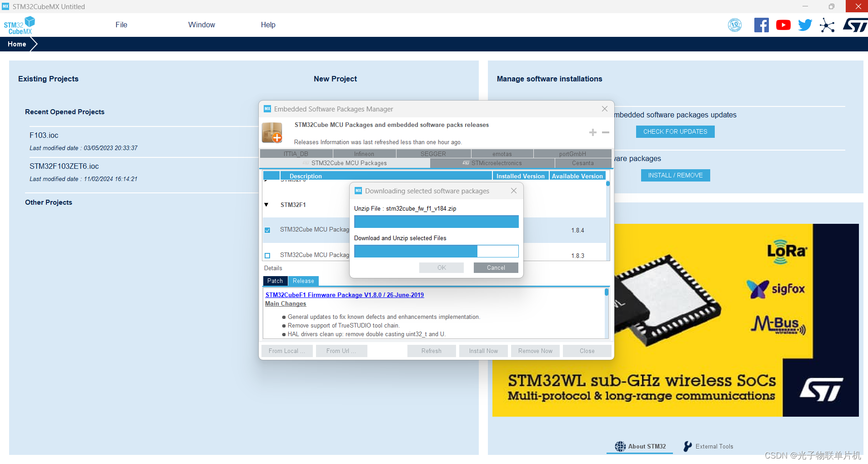Switch to the SEGGER tab
Viewport: 868px width, 464px height.
[433, 154]
